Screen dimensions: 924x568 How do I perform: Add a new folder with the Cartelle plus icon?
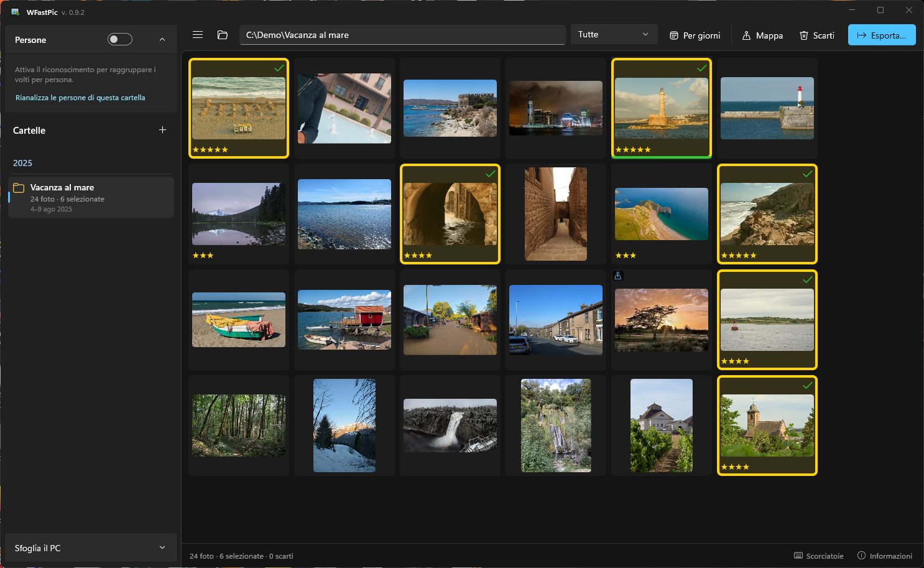click(162, 130)
